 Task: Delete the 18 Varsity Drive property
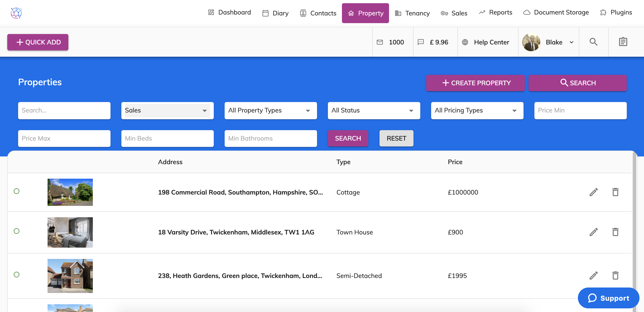(615, 232)
